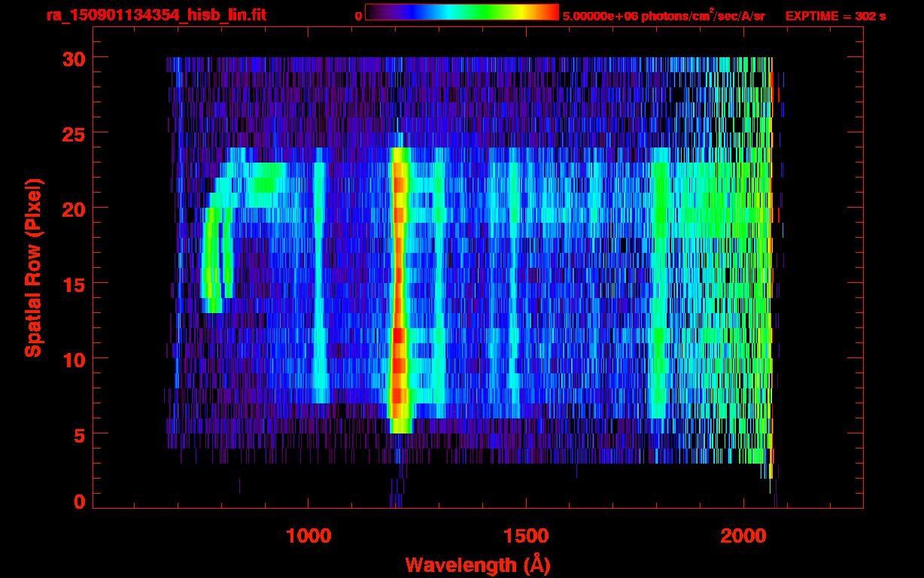
Task: Click the Spatial Row (Pixel) axis title
Action: click(x=33, y=267)
